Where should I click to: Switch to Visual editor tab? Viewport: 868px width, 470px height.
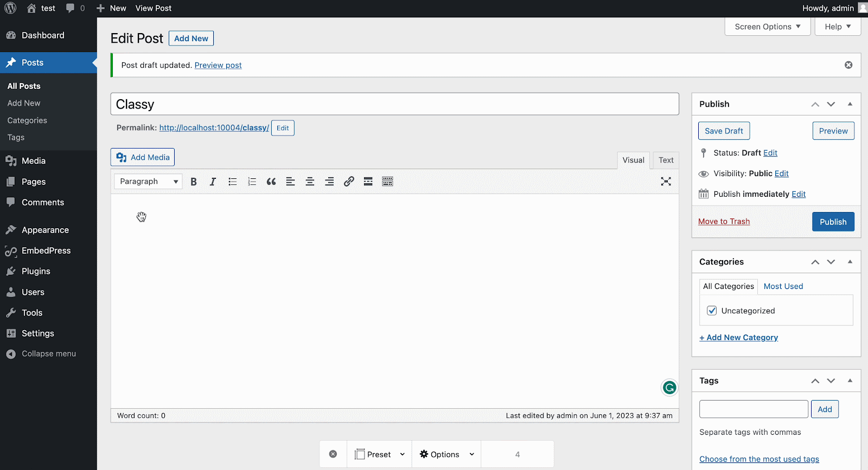point(633,160)
